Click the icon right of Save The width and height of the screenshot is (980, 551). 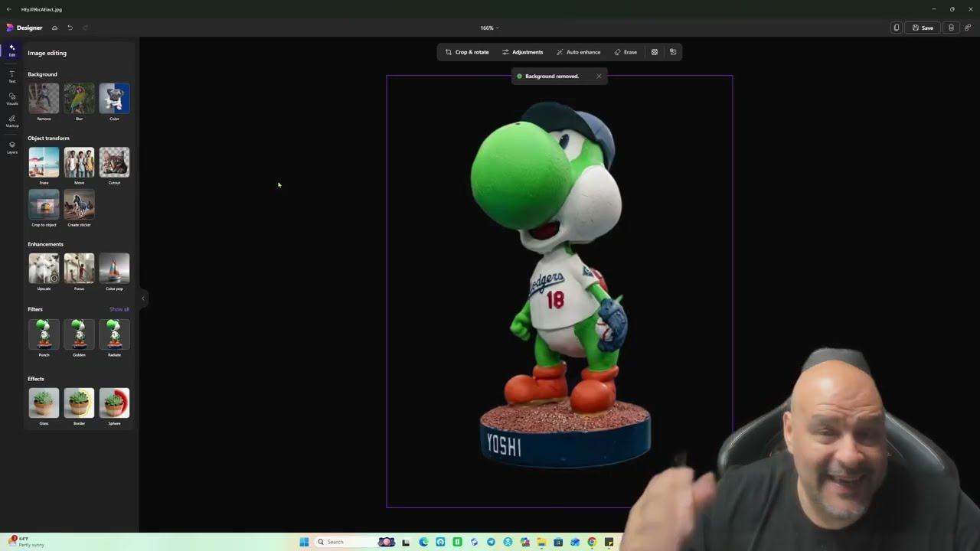951,28
